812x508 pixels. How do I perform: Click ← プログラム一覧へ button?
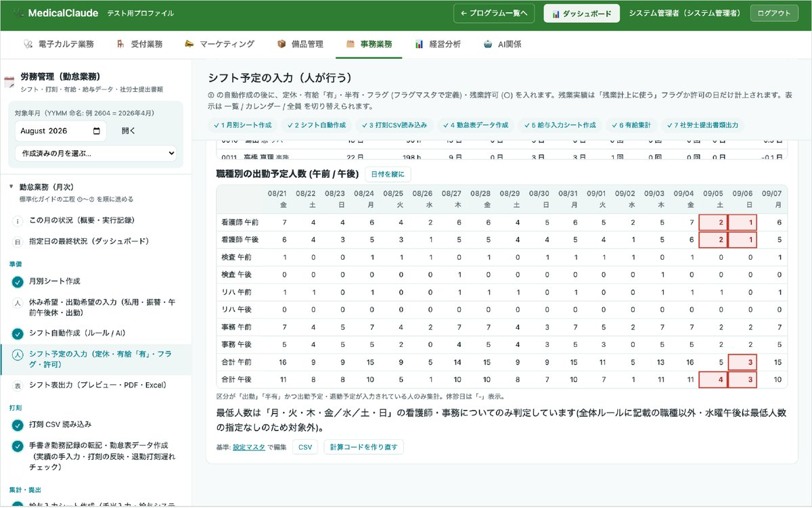pos(495,14)
